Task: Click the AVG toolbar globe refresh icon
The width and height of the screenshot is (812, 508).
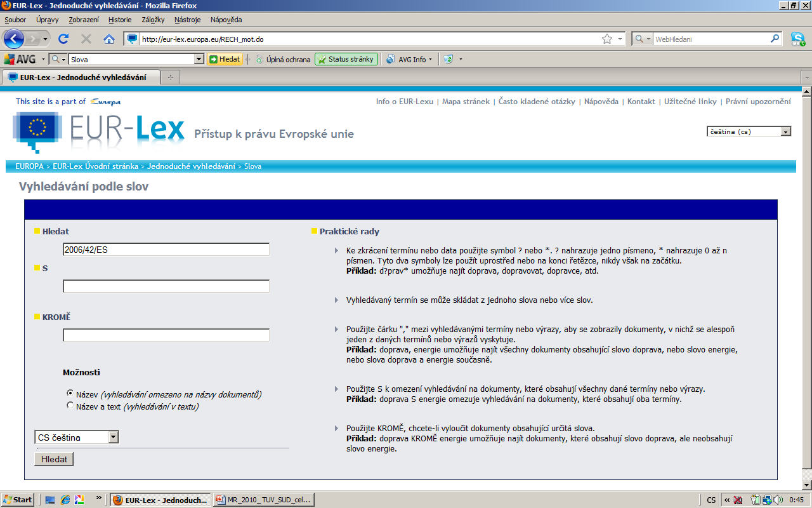Action: tap(449, 59)
